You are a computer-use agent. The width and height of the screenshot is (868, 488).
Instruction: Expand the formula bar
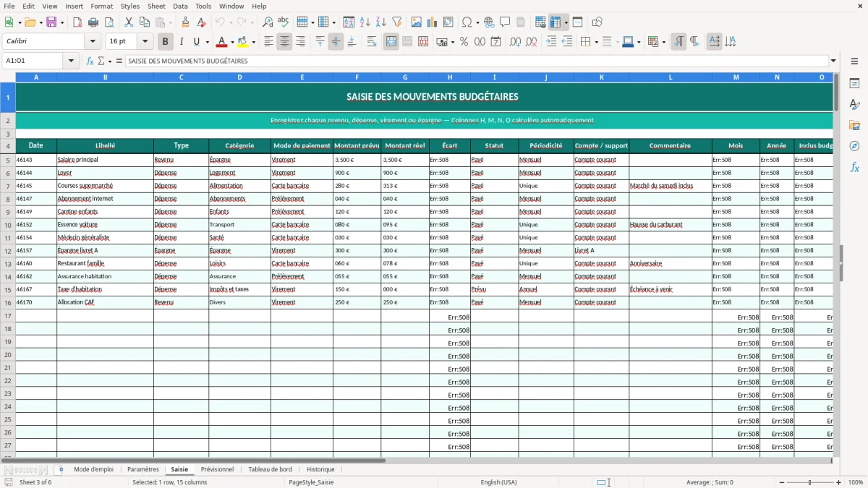click(833, 61)
